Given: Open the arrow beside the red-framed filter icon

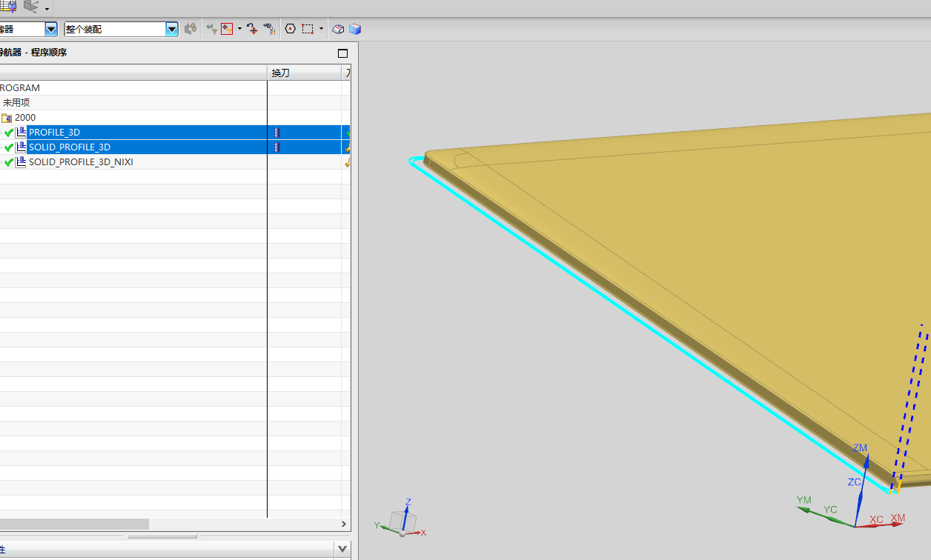Looking at the screenshot, I should pyautogui.click(x=239, y=29).
